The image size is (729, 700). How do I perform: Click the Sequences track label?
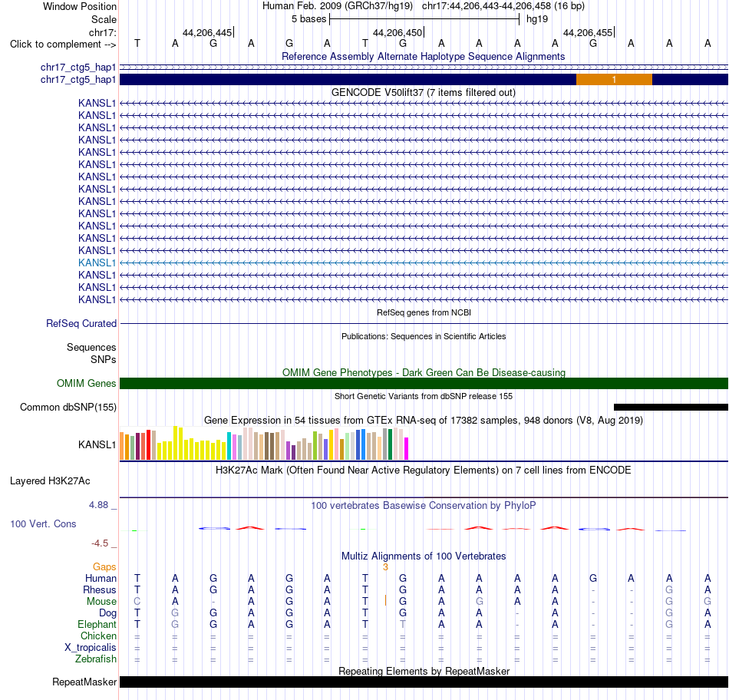[91, 348]
